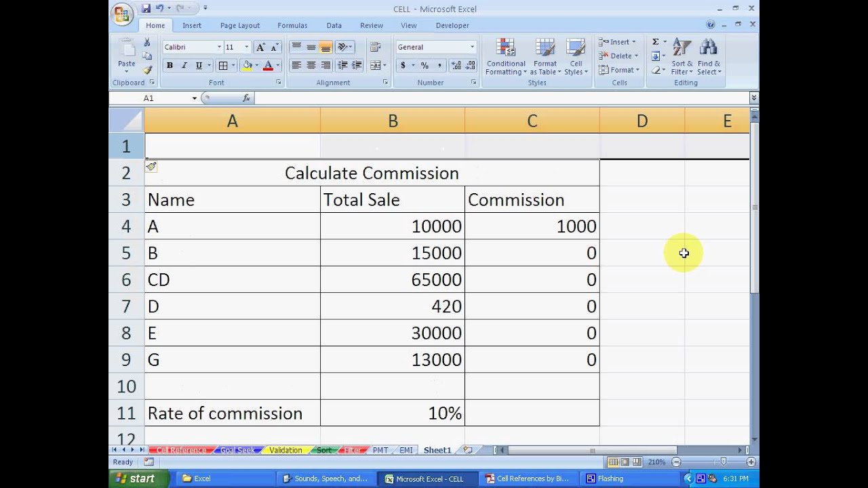Click the Wrap Text icon
Viewport: 868px width, 488px height.
[x=375, y=47]
